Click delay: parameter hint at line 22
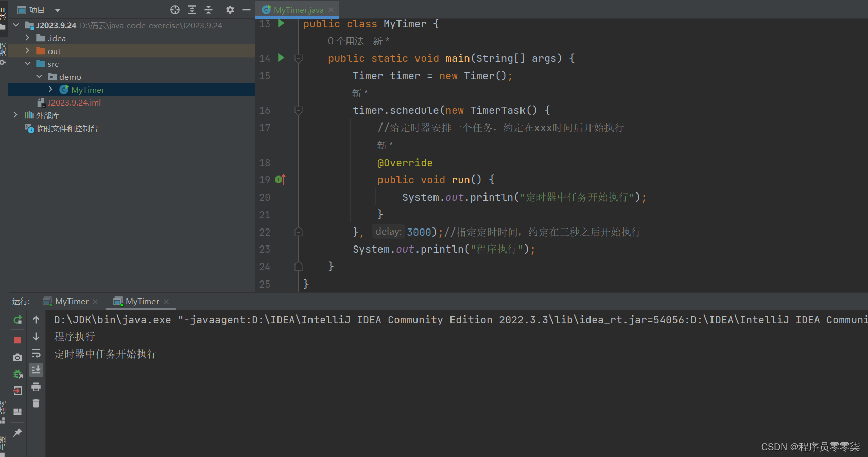Viewport: 868px width, 457px height. (x=388, y=232)
